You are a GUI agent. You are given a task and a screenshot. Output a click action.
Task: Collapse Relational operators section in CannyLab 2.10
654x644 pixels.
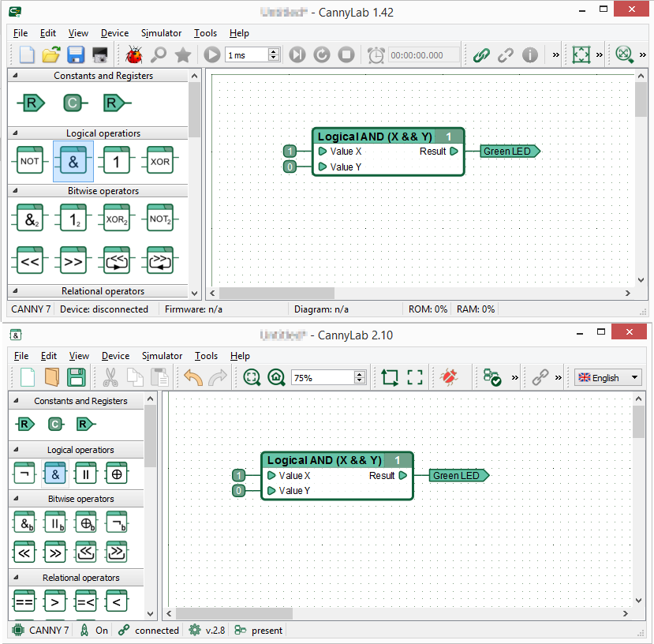coord(17,578)
